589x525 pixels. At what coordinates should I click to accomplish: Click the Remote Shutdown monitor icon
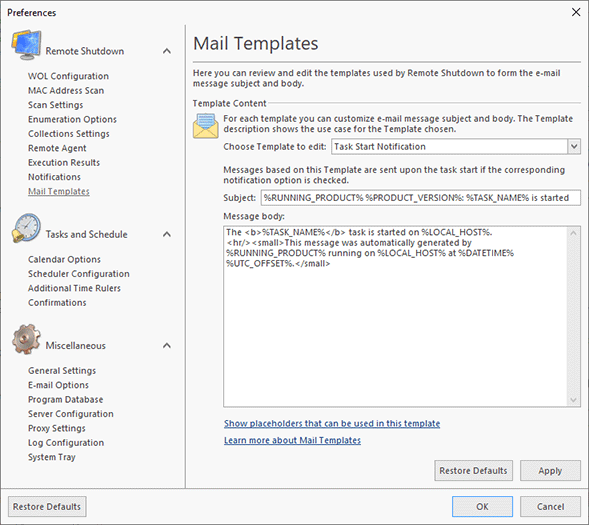coord(26,45)
